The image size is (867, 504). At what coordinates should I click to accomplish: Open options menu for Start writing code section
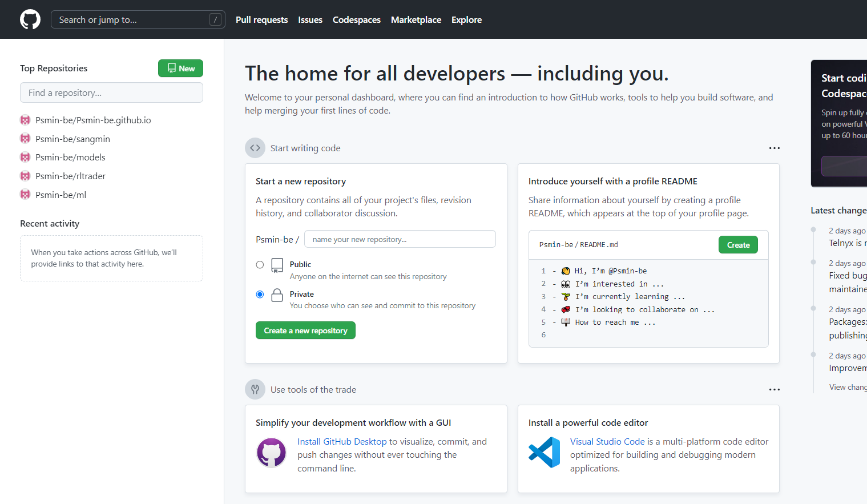coord(774,148)
